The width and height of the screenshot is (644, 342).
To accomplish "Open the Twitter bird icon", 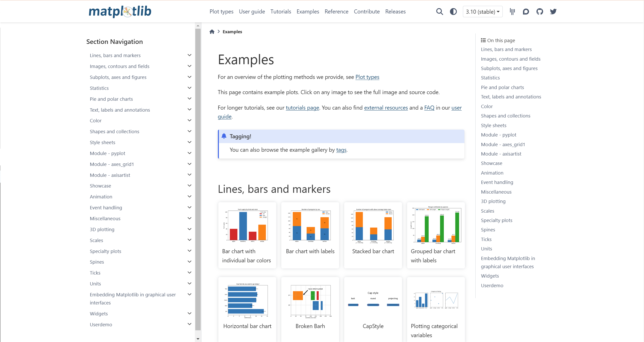I will tap(553, 11).
